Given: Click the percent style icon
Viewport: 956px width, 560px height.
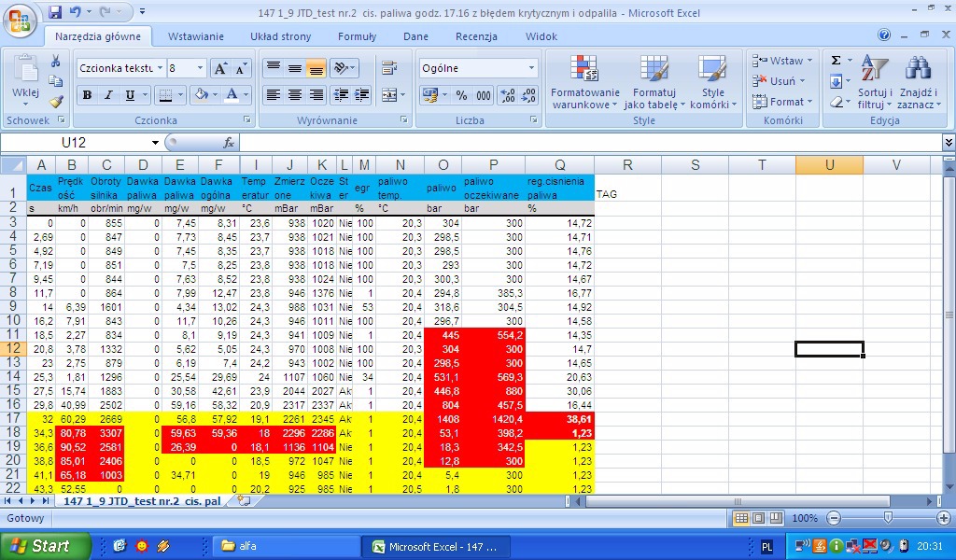Looking at the screenshot, I should click(461, 95).
